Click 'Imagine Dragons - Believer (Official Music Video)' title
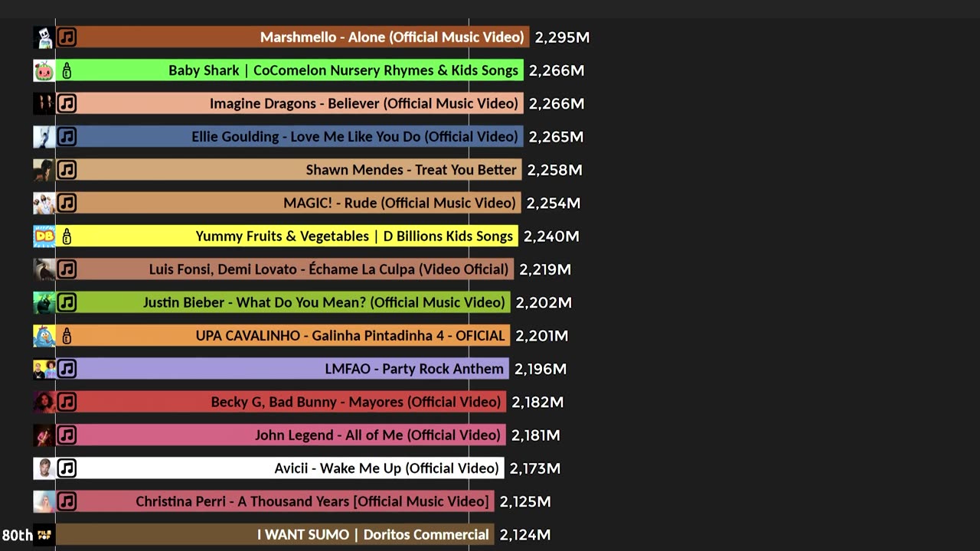Image resolution: width=980 pixels, height=551 pixels. pyautogui.click(x=364, y=103)
